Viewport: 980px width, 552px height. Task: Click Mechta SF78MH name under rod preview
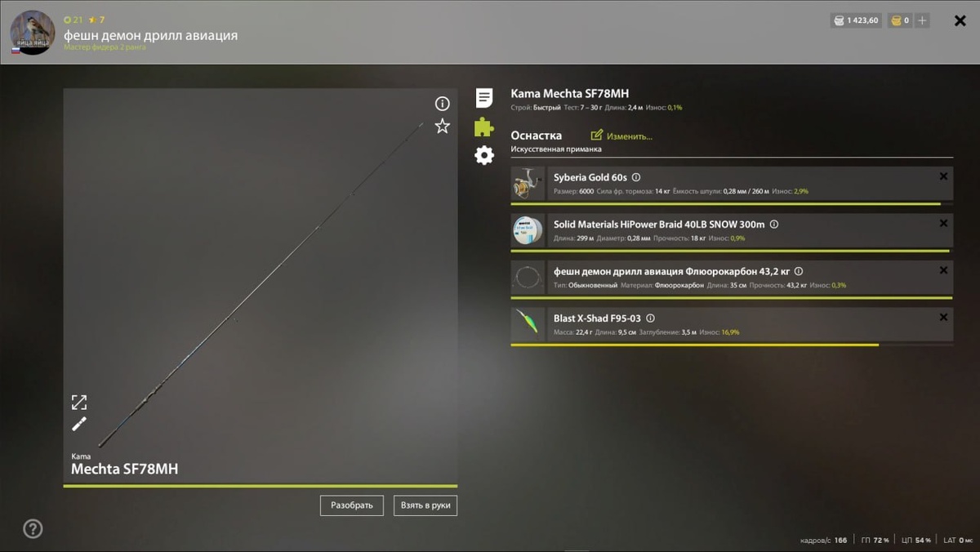point(124,469)
